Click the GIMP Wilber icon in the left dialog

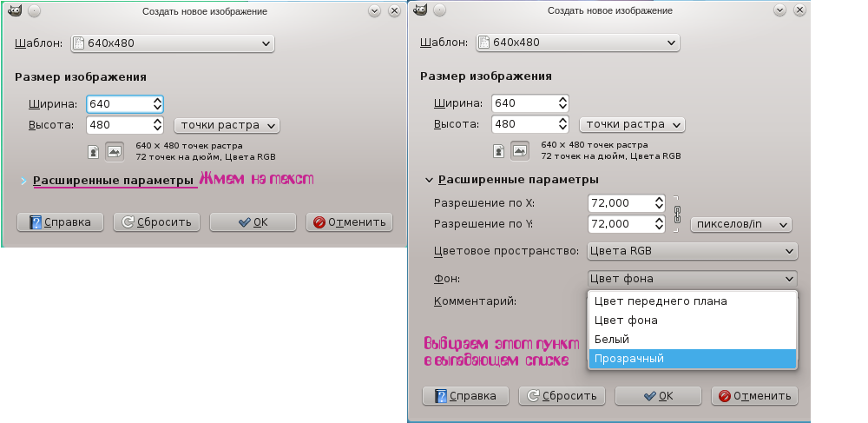point(15,10)
